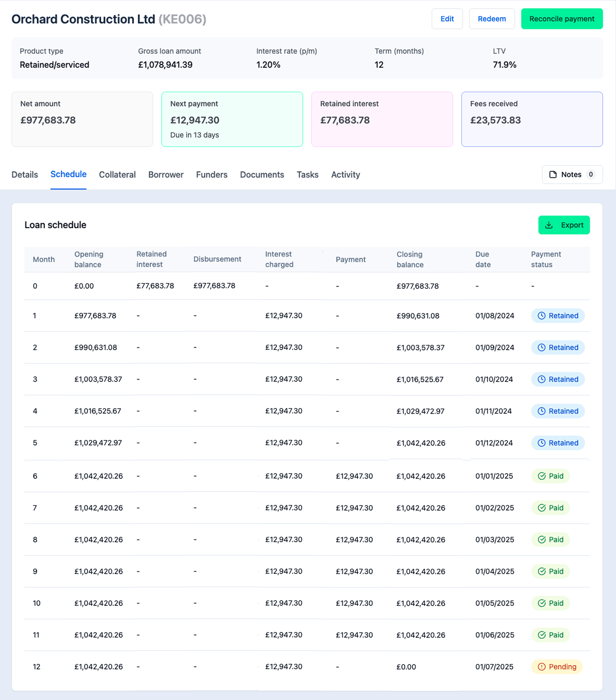The width and height of the screenshot is (616, 700).
Task: Click checkmark icon in month 8 Paid badge
Action: pos(542,540)
